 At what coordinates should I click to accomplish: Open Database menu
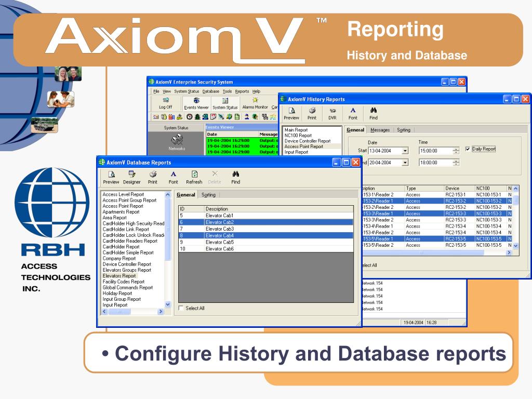(211, 91)
